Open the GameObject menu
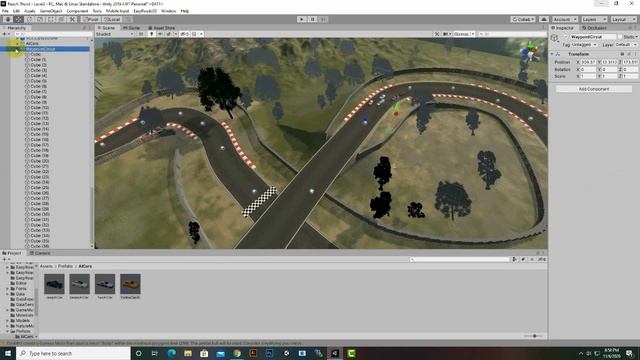This screenshot has width=640, height=360. pos(51,11)
